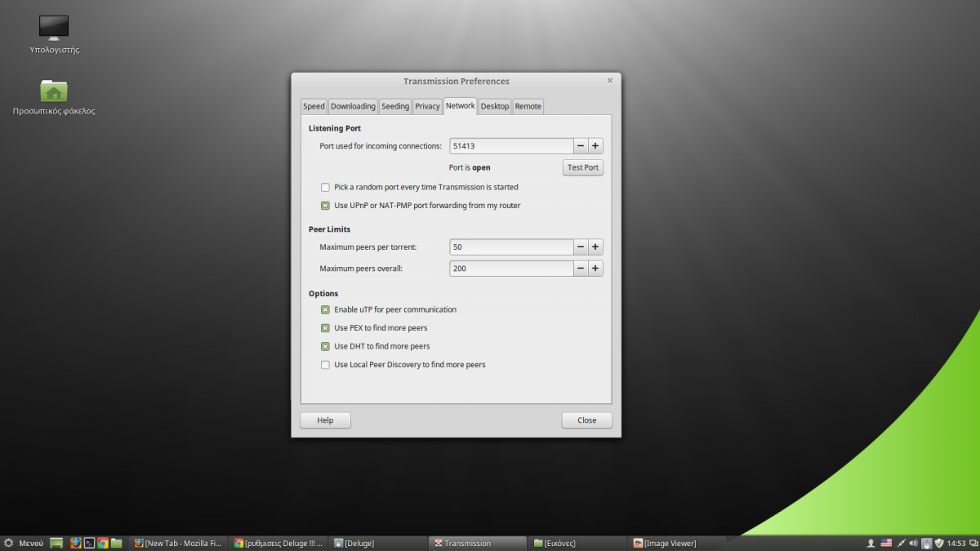Open the volume tray icon

pos(914,543)
